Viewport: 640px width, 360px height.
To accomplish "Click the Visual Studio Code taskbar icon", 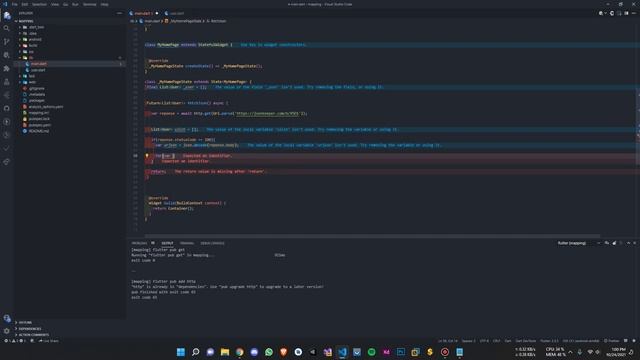I will (x=342, y=352).
